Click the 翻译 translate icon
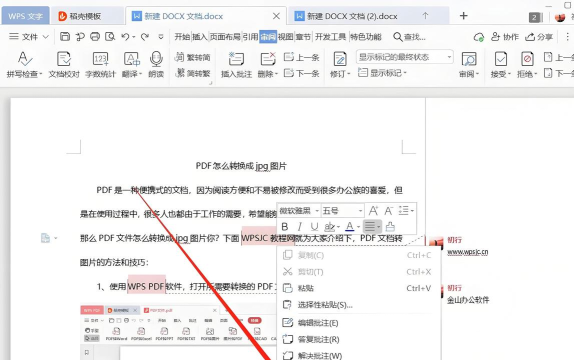Screen dimensions: 574x360 [132, 65]
